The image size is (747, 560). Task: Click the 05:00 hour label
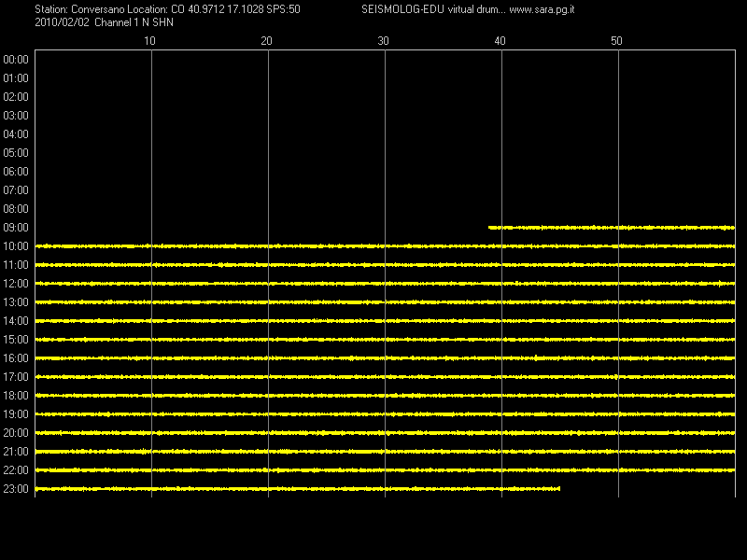pos(16,153)
